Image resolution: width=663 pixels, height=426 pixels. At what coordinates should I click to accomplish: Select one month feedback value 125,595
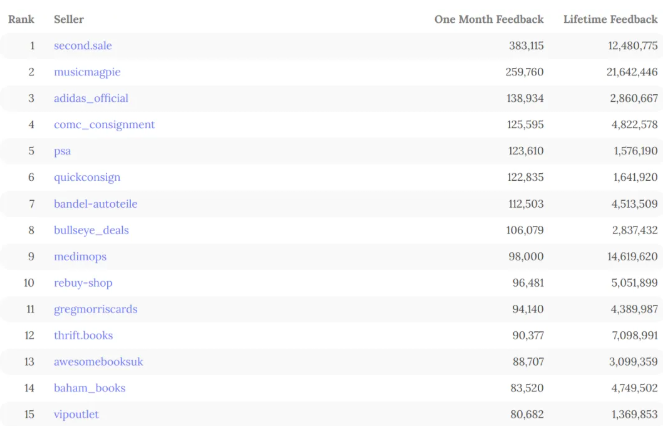click(x=526, y=125)
